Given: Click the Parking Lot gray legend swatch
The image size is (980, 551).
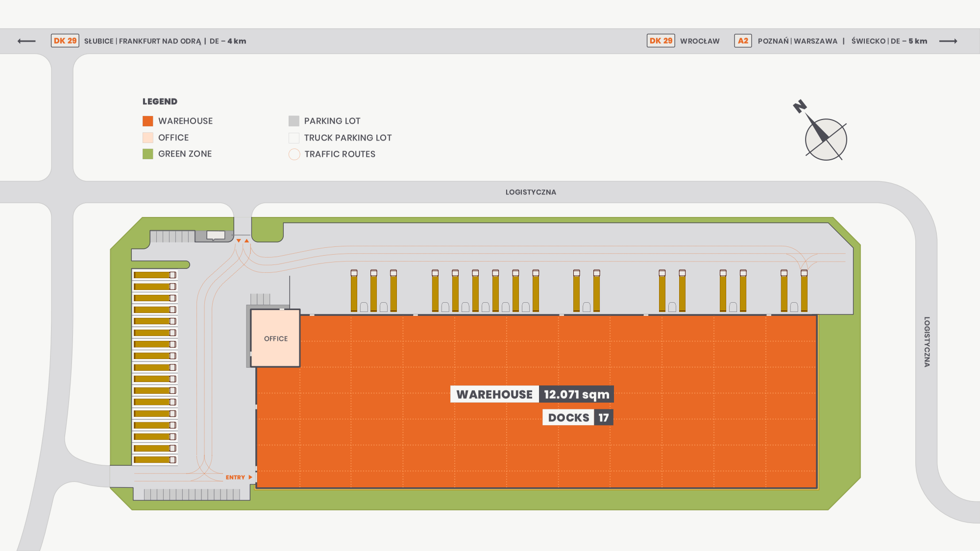Looking at the screenshot, I should (x=294, y=121).
